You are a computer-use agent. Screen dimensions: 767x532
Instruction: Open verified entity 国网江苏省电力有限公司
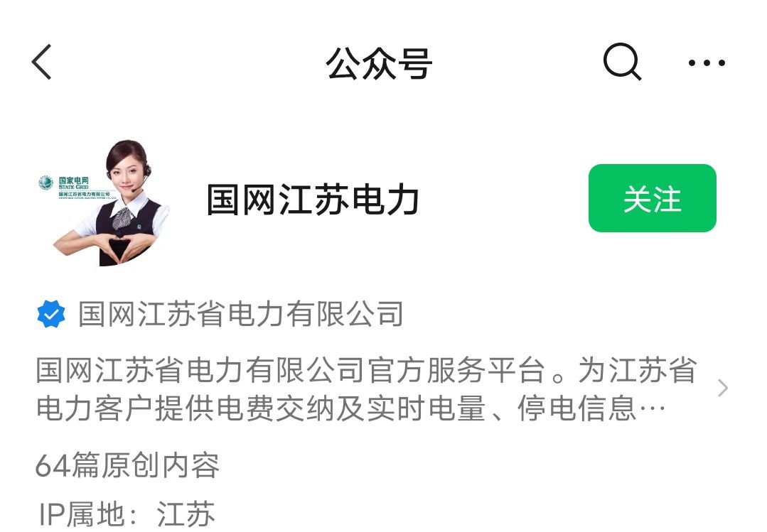(x=241, y=314)
